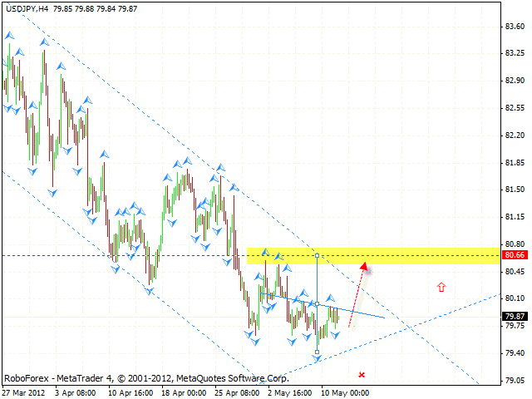Click the 80.45 price axis label
The height and width of the screenshot is (399, 532).
pyautogui.click(x=515, y=272)
